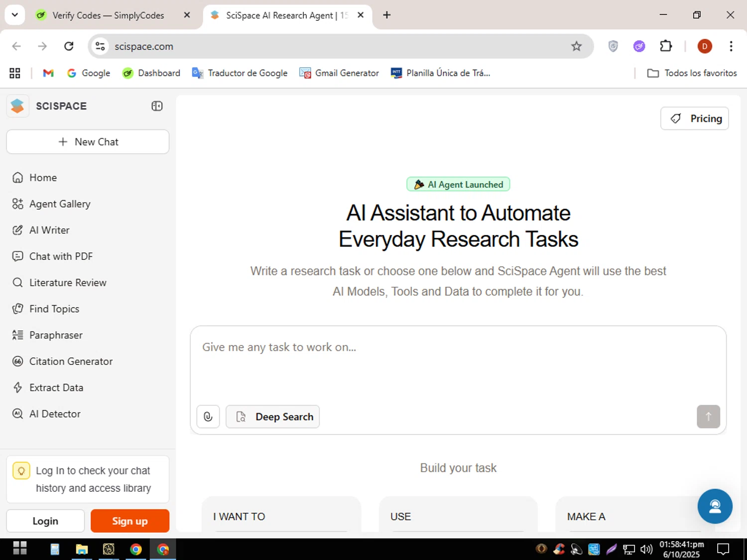Screen dimensions: 747x560
Task: Go back to the previous page
Action: [16, 46]
